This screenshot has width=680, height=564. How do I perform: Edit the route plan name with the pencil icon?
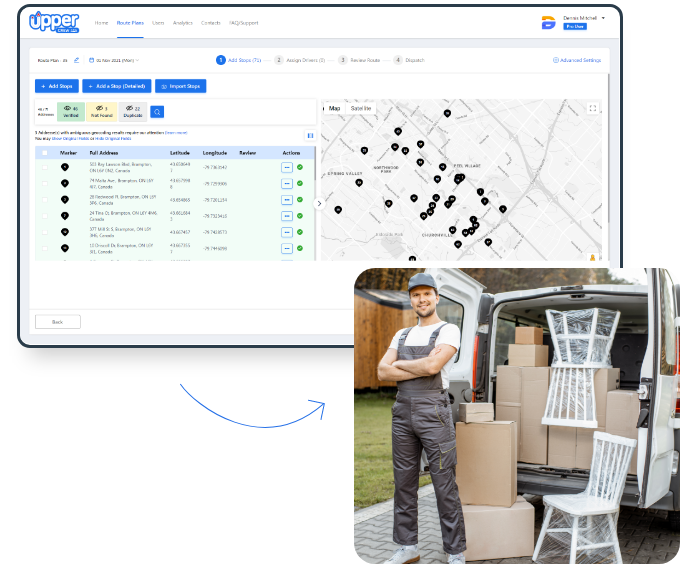point(76,60)
